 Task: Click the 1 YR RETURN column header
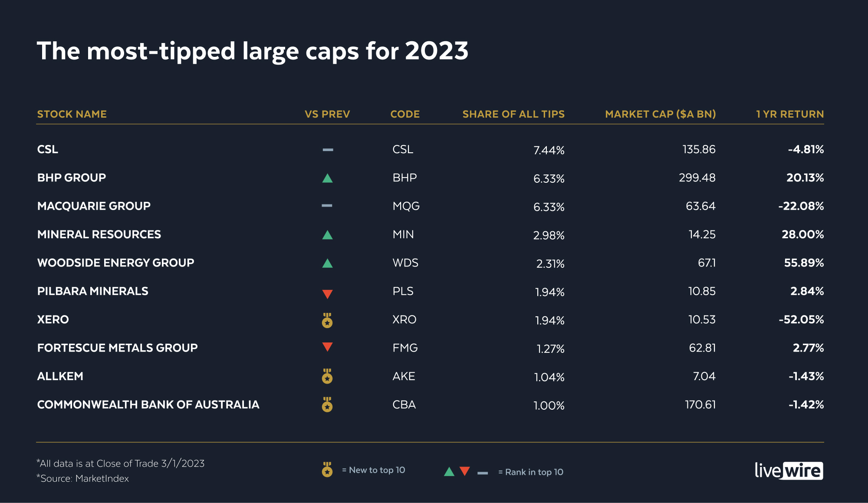(789, 114)
